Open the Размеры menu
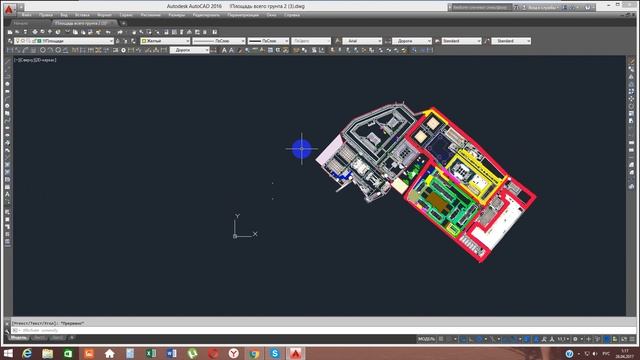 click(177, 15)
